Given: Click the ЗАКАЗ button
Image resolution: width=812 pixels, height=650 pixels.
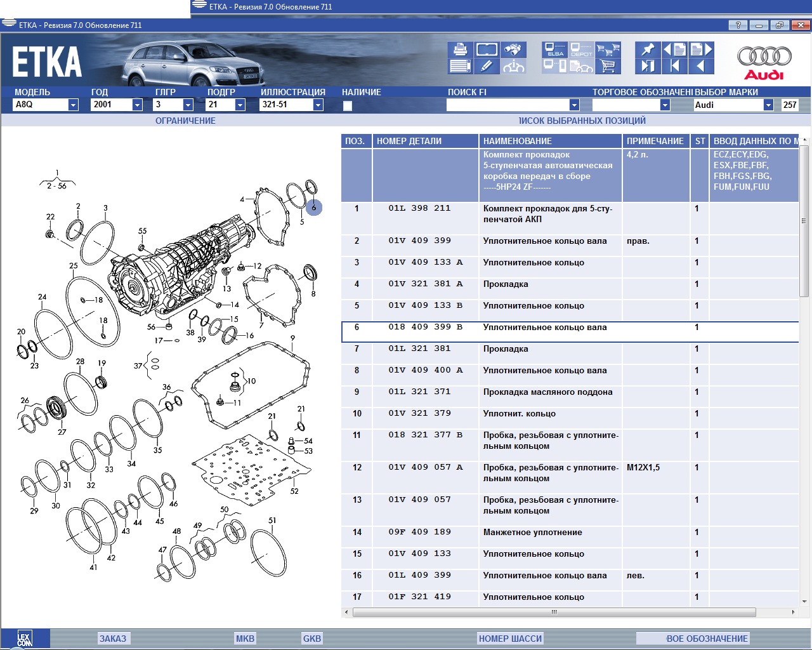Looking at the screenshot, I should pos(113,639).
